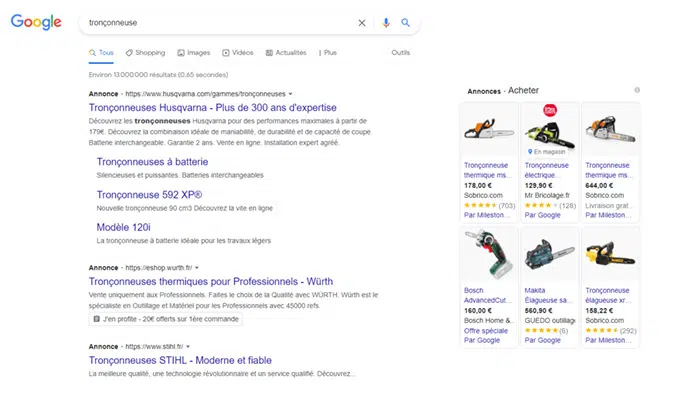This screenshot has height=397, width=689.
Task: Open Makita Élagueuse sa product title
Action: click(x=548, y=295)
